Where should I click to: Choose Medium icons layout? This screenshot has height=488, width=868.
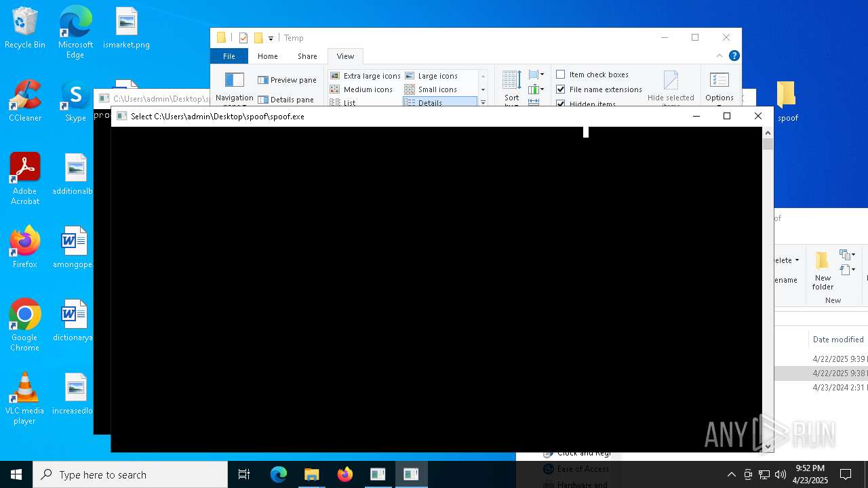(361, 89)
